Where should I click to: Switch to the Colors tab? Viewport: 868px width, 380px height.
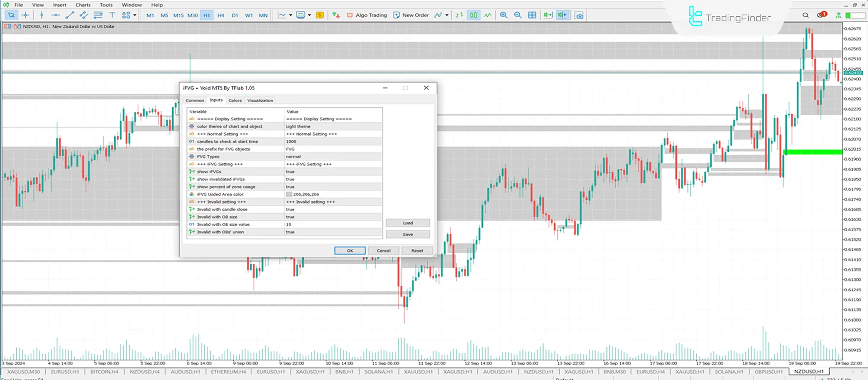click(235, 100)
